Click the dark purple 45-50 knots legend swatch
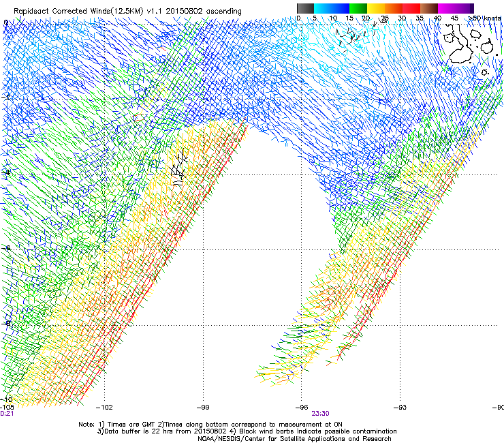 pyautogui.click(x=464, y=8)
